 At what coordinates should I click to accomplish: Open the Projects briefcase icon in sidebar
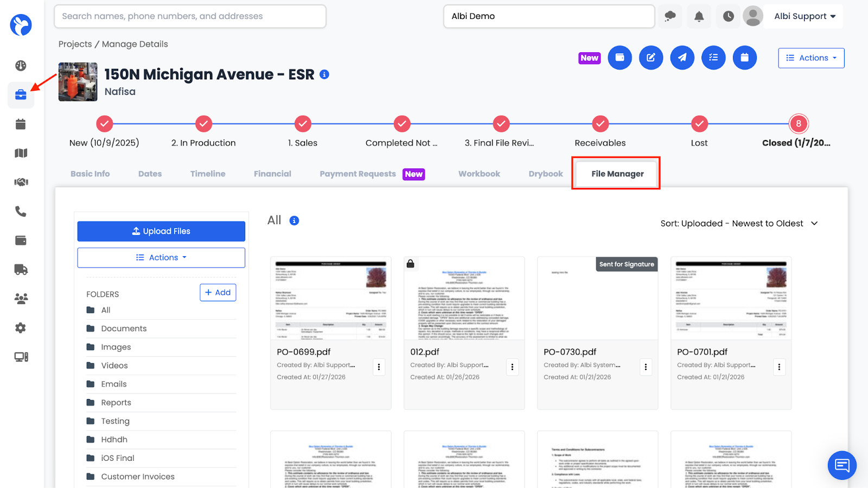point(21,95)
